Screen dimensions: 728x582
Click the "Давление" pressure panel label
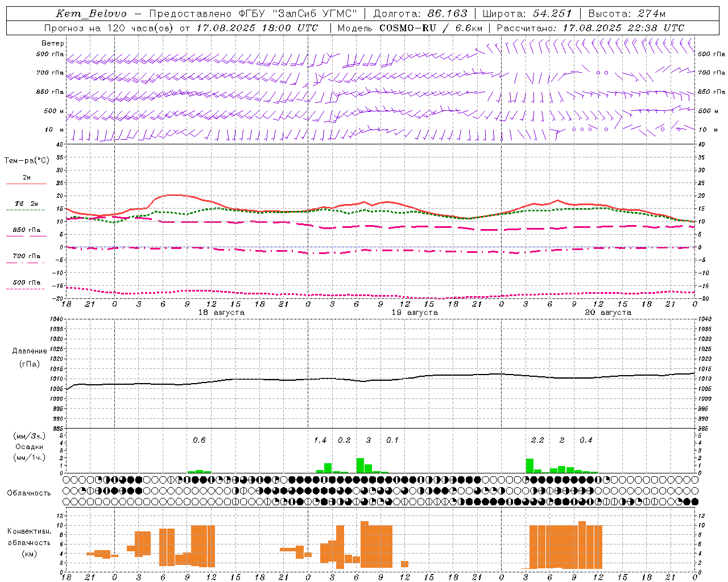tap(30, 351)
